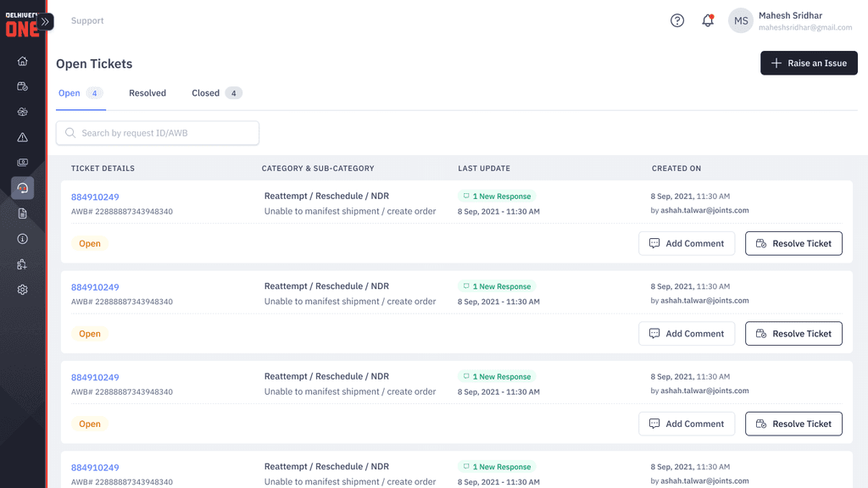The height and width of the screenshot is (488, 868).
Task: Click the Open status badge of third ticket
Action: pyautogui.click(x=90, y=424)
